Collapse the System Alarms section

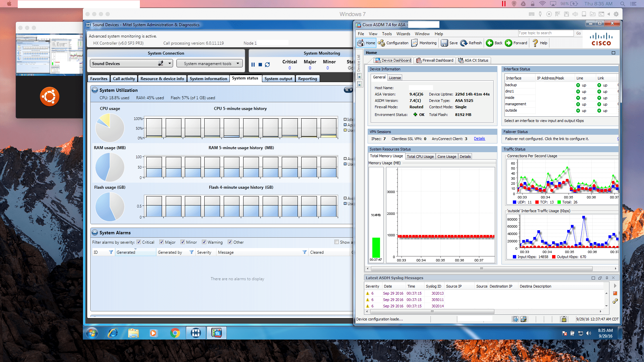click(x=95, y=233)
